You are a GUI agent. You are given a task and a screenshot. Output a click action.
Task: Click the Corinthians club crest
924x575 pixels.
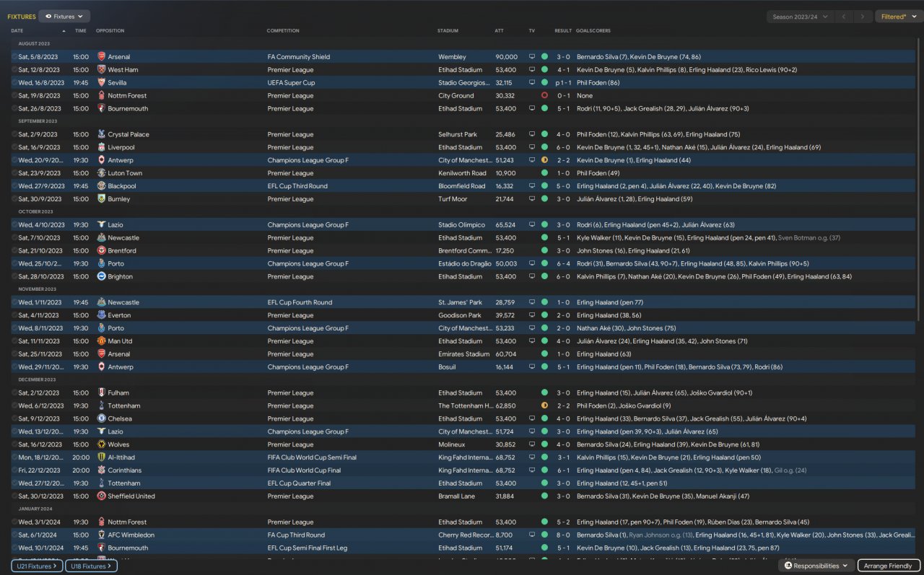click(101, 470)
